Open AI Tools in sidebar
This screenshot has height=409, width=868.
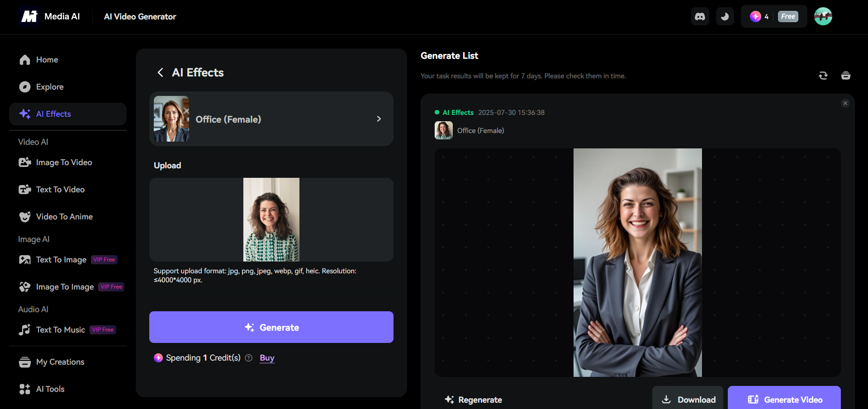tap(50, 389)
